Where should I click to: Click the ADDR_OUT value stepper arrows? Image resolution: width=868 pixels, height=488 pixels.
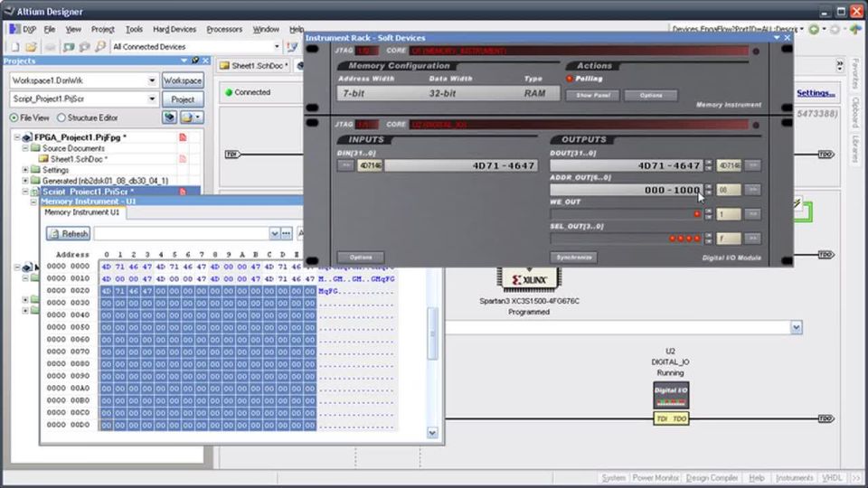[709, 189]
